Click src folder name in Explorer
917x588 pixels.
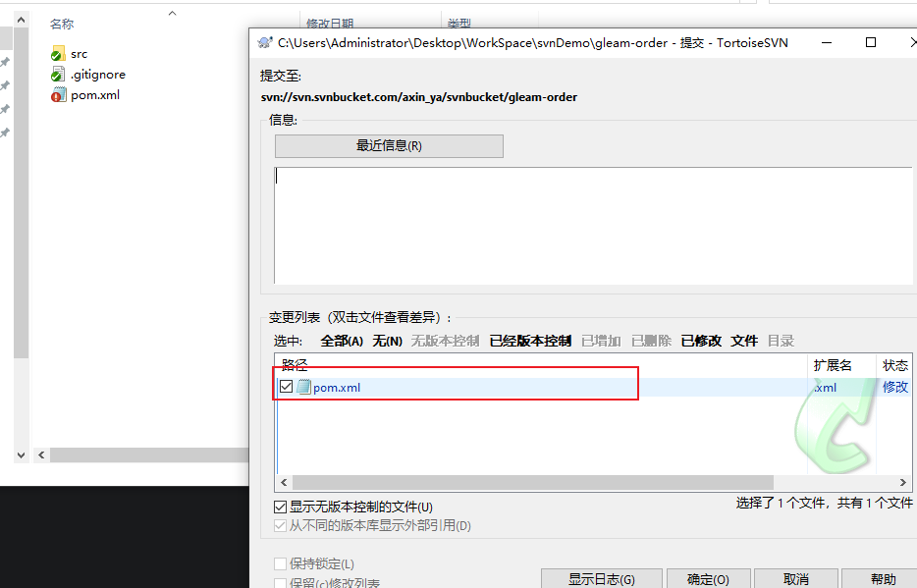(79, 54)
